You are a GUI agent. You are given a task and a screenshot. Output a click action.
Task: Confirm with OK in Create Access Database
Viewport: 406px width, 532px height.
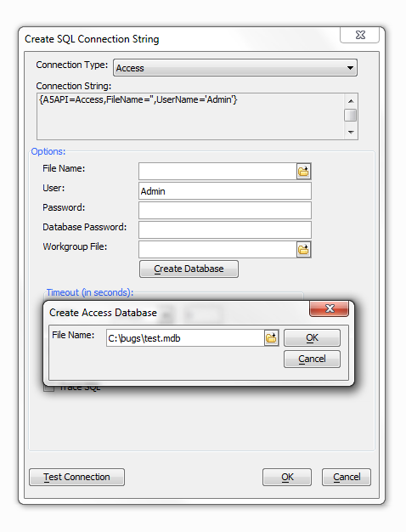[312, 338]
